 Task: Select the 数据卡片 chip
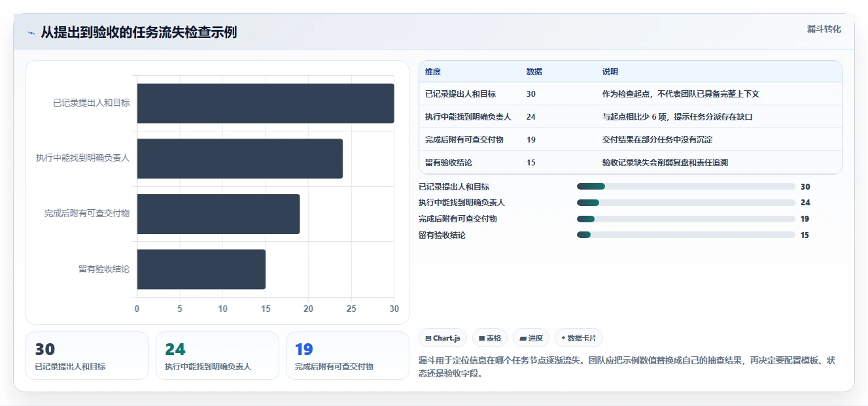click(579, 338)
